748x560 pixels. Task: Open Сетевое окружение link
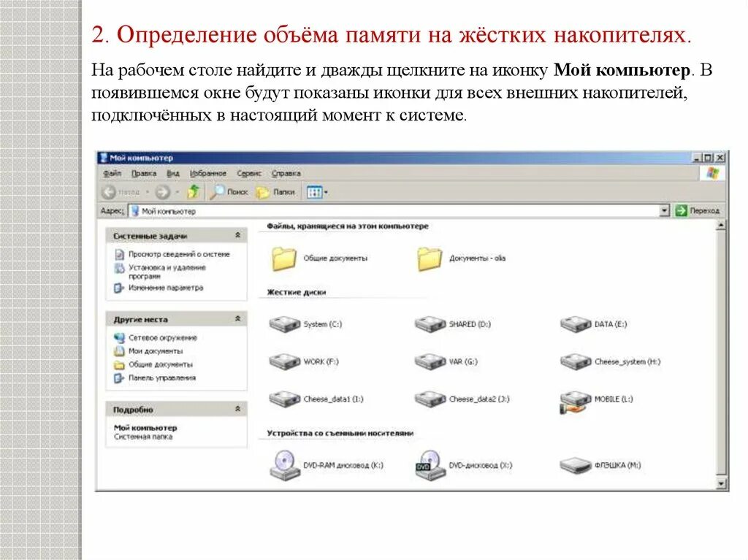pyautogui.click(x=163, y=338)
